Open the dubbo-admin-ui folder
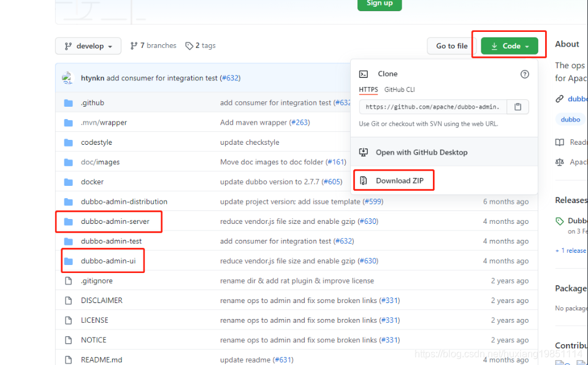The width and height of the screenshot is (588, 365). coord(109,261)
